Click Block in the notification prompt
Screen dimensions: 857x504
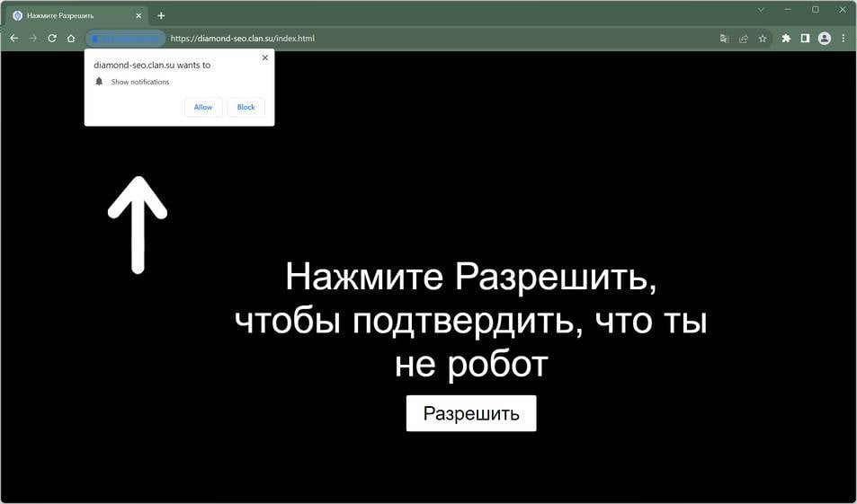click(246, 107)
